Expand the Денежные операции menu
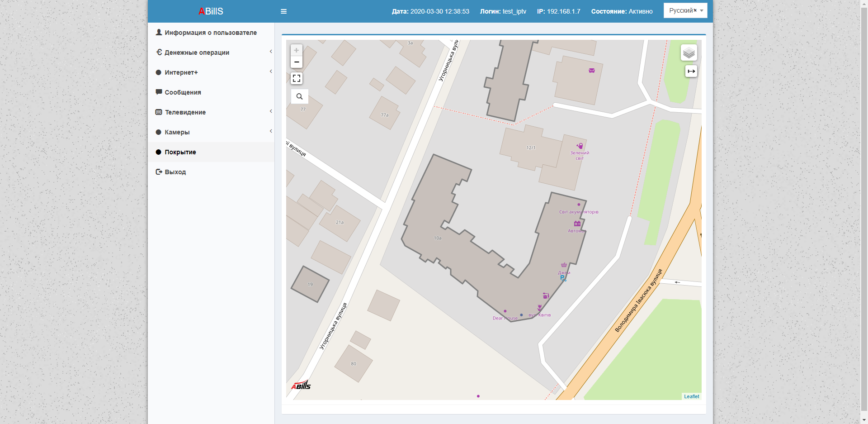The width and height of the screenshot is (868, 424). [x=197, y=52]
